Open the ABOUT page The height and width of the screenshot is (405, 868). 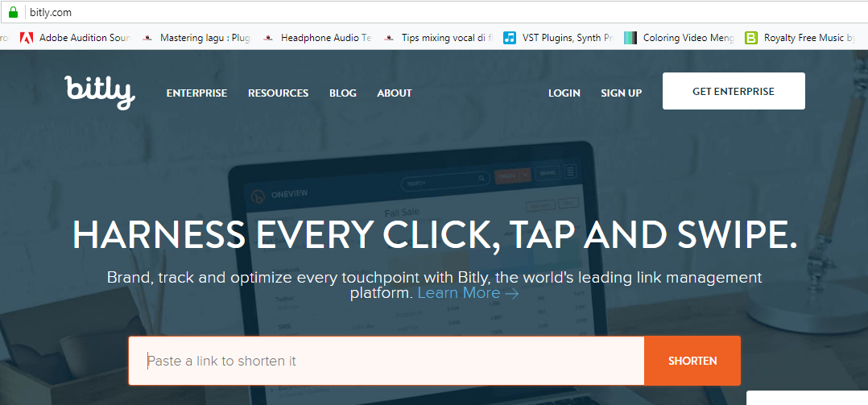click(x=395, y=93)
